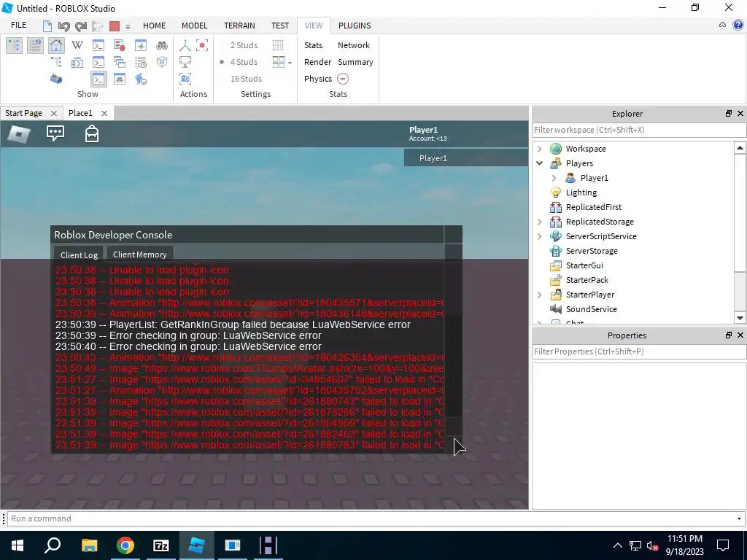Toggle the highlighted Command Bar icon
Screen dimensions: 747x560
(98, 79)
